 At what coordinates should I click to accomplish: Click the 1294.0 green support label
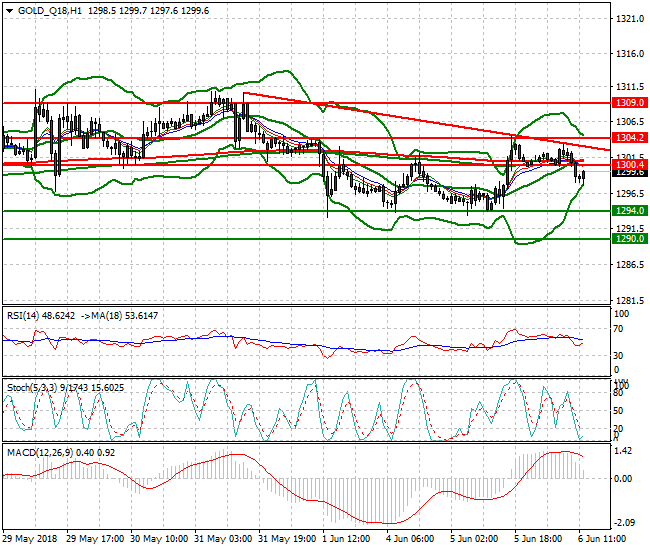(630, 211)
